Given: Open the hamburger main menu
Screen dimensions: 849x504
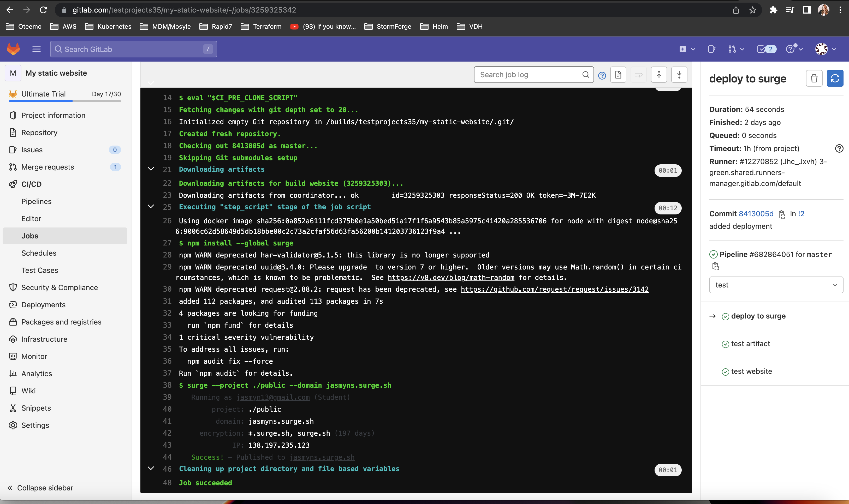Looking at the screenshot, I should [x=36, y=49].
